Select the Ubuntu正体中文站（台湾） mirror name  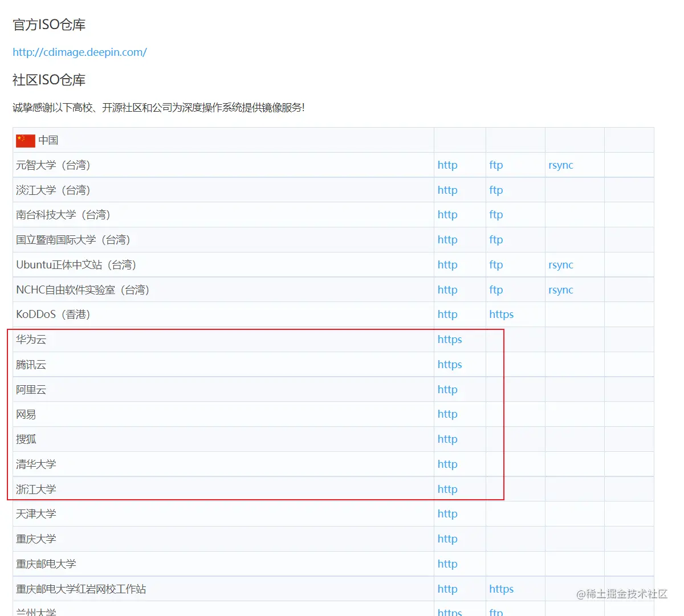(x=76, y=265)
